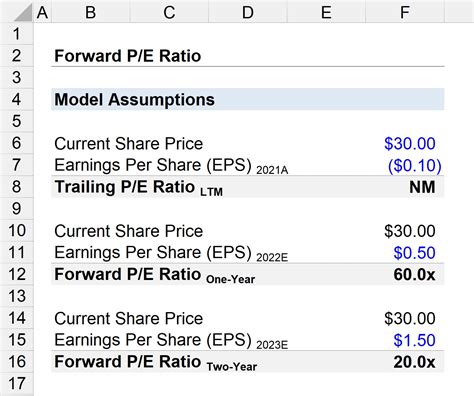This screenshot has width=474, height=396.
Task: Select row 10 header
Action: [17, 230]
